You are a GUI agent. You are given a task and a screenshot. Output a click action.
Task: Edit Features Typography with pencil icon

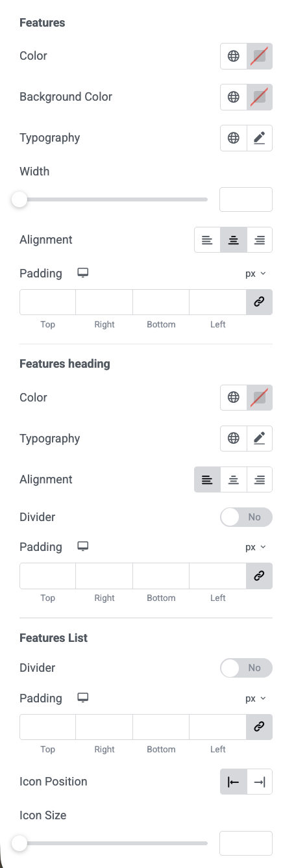coord(260,138)
